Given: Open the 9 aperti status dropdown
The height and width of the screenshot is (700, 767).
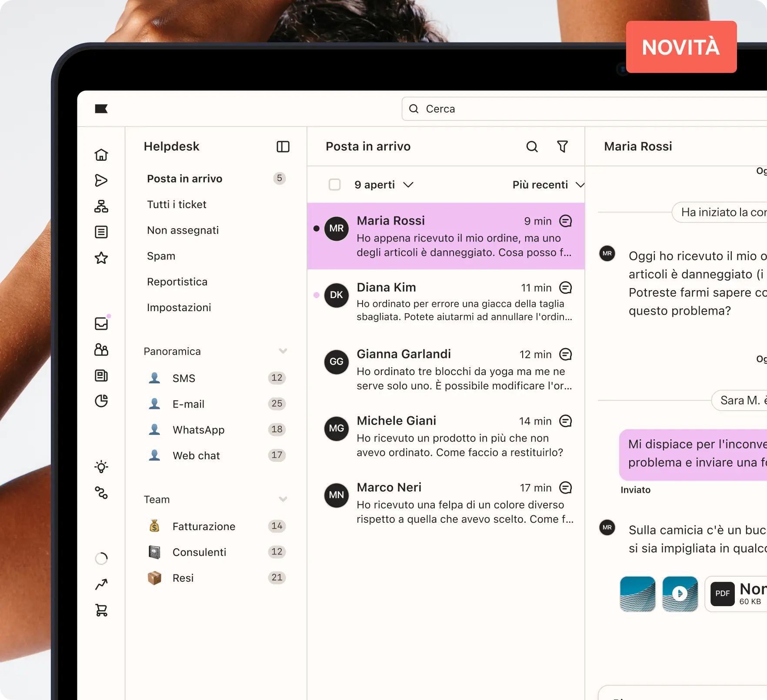Looking at the screenshot, I should [x=383, y=185].
